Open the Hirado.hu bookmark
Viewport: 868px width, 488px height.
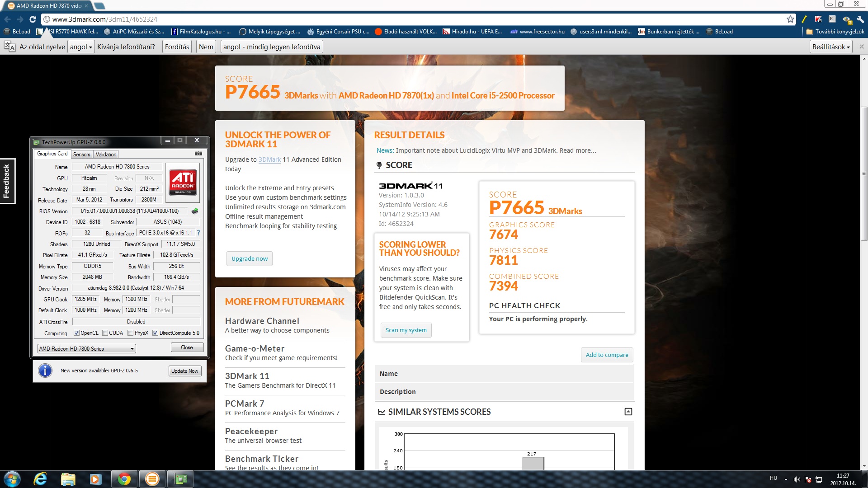472,32
